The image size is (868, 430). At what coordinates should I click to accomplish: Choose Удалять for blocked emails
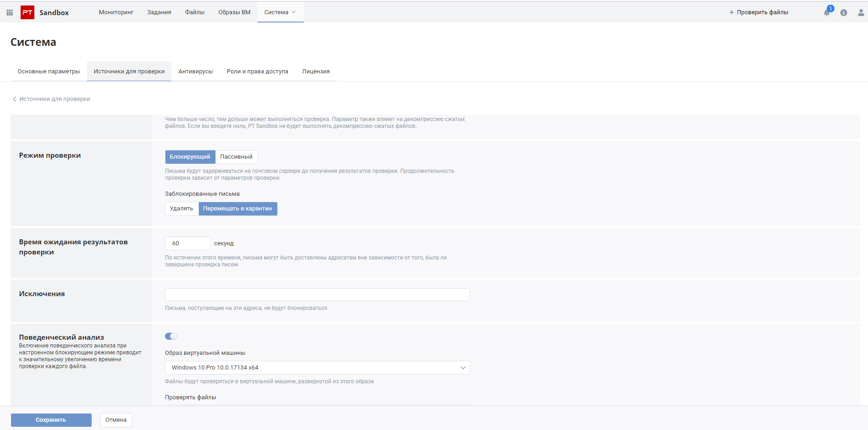coord(182,209)
